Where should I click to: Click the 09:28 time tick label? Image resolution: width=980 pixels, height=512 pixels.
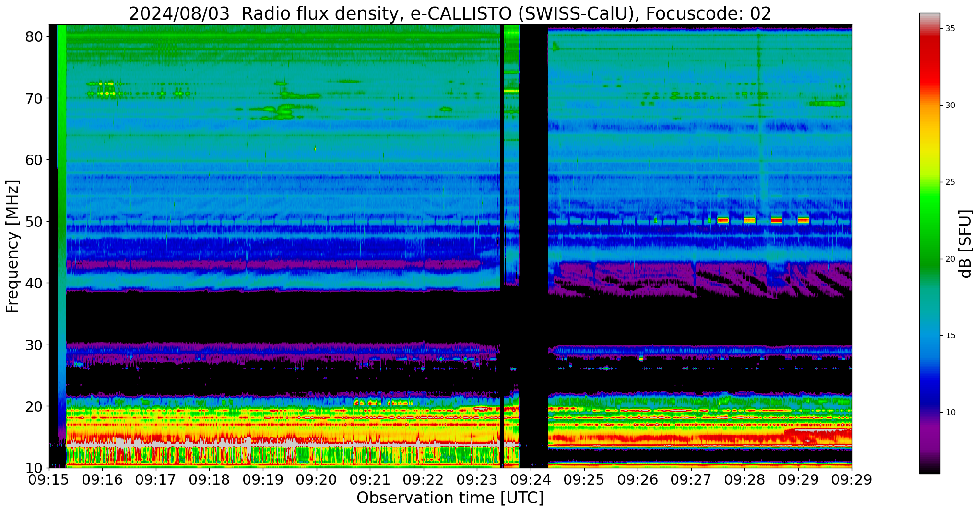point(744,480)
